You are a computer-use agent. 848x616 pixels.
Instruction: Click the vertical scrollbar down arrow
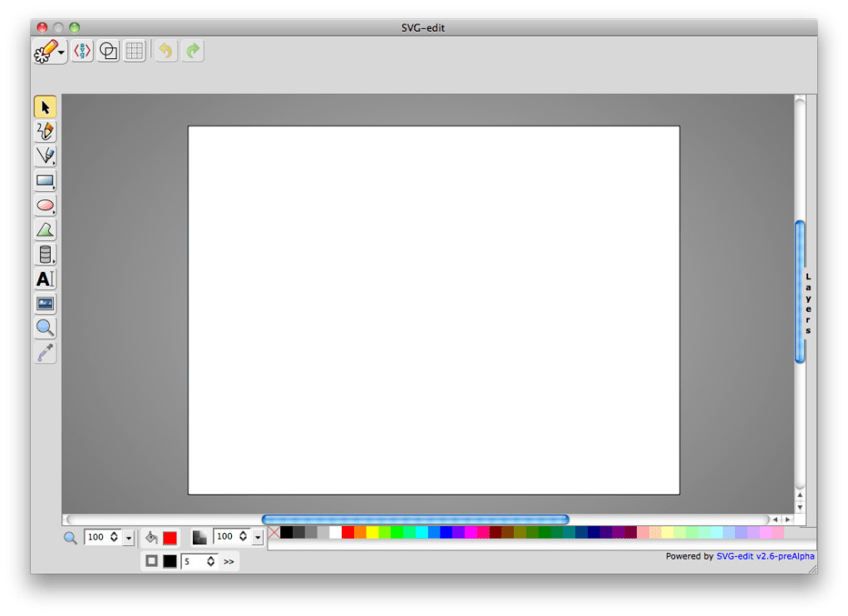[x=800, y=508]
